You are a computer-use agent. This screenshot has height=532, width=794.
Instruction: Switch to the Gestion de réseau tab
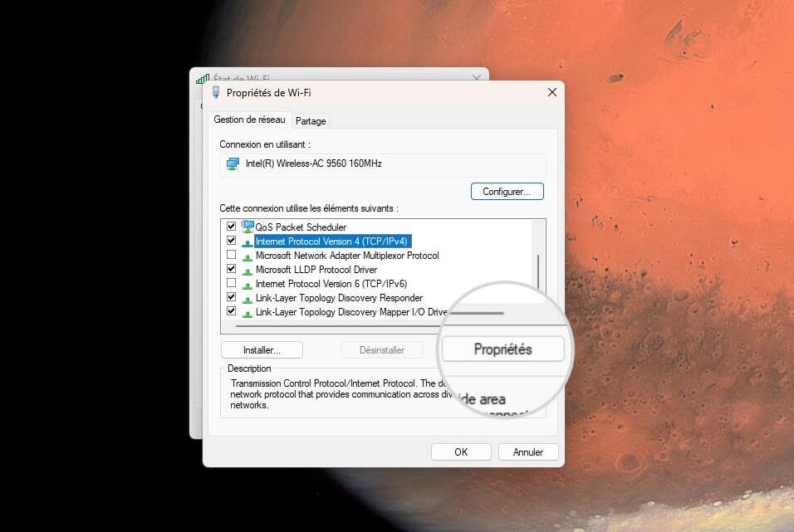pyautogui.click(x=249, y=120)
